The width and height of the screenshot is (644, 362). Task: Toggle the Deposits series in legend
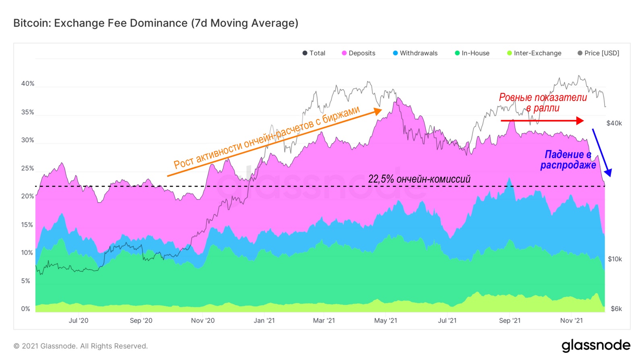pyautogui.click(x=358, y=53)
